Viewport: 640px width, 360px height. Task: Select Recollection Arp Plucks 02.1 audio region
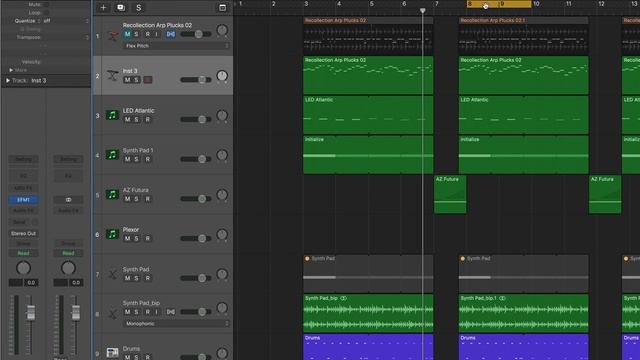524,36
